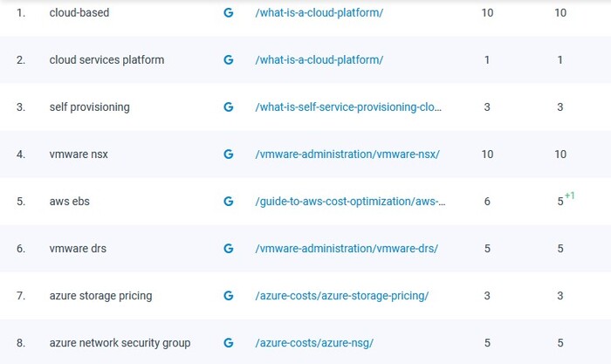This screenshot has height=364, width=611.
Task: Open the /vmware-administration/vmware-nsx/ link
Action: pos(347,155)
